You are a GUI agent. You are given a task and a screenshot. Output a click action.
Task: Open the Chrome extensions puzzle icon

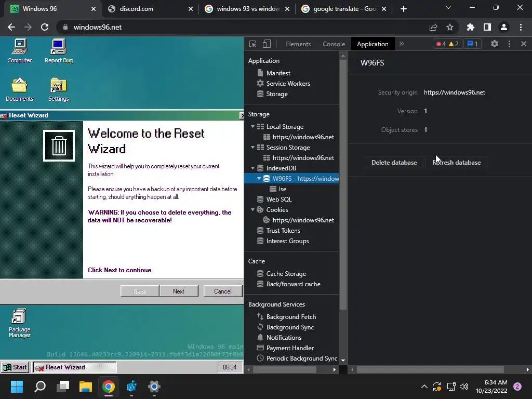(471, 27)
